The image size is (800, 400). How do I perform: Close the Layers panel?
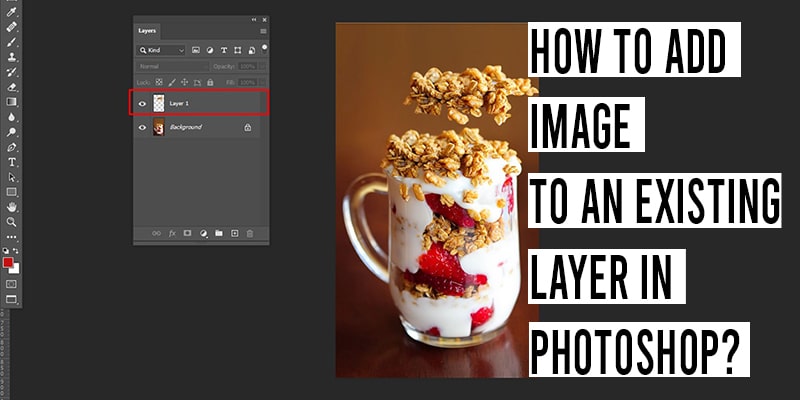coord(264,20)
